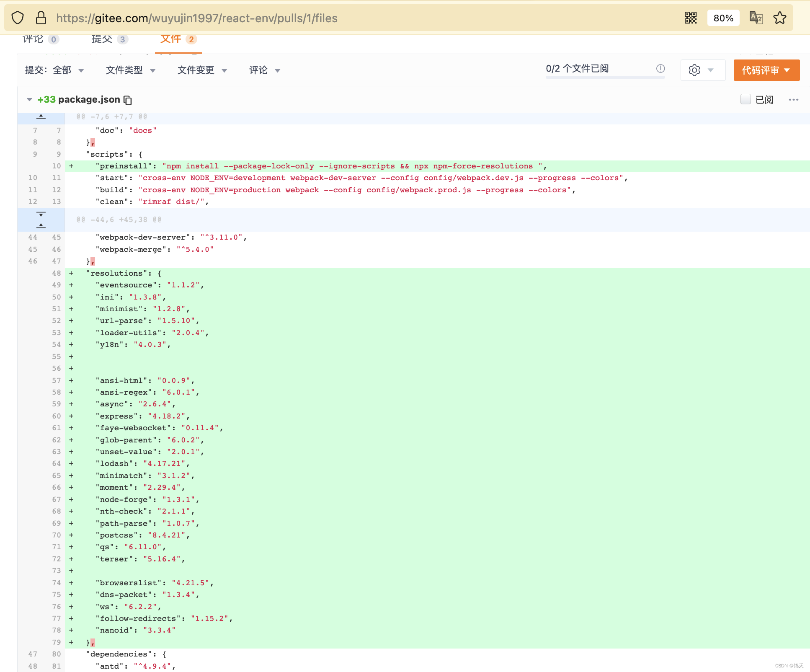The height and width of the screenshot is (672, 810).
Task: Click the shield tracking protection icon
Action: click(18, 18)
